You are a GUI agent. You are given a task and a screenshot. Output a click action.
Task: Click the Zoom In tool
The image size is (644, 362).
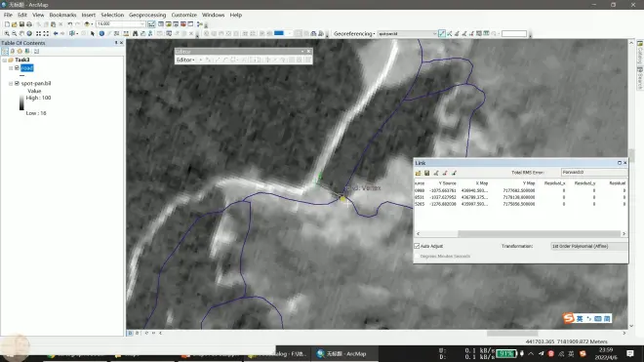tap(7, 34)
